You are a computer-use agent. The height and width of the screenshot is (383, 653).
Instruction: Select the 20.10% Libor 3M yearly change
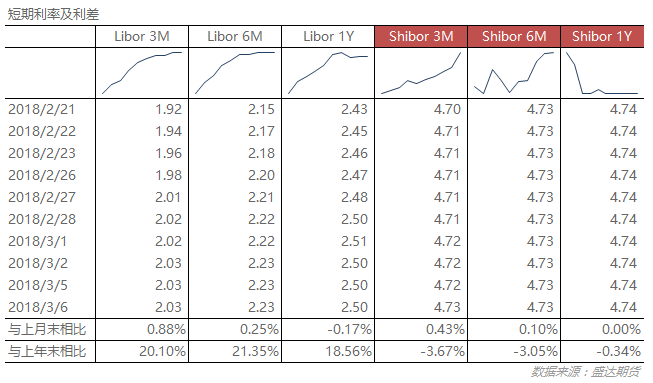(x=162, y=352)
